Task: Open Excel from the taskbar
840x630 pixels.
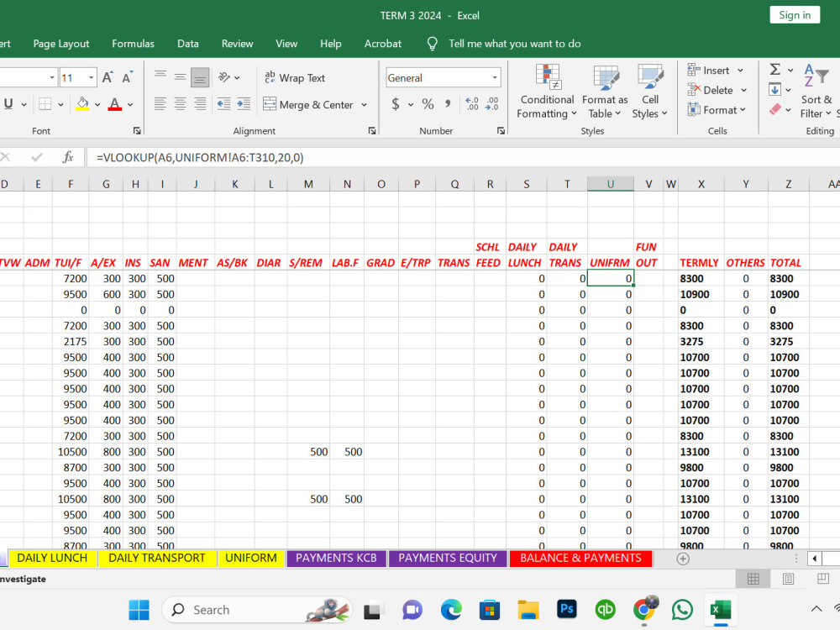Action: click(x=721, y=610)
